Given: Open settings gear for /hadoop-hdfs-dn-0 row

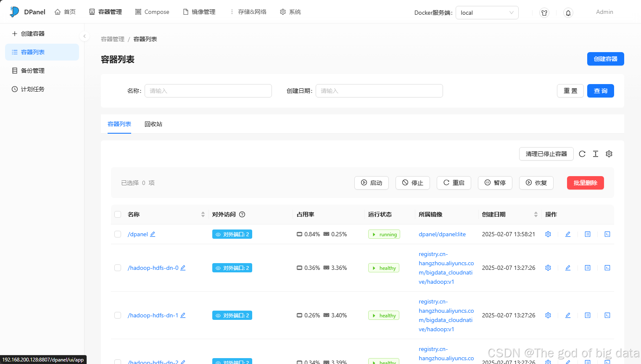Looking at the screenshot, I should click(x=548, y=268).
